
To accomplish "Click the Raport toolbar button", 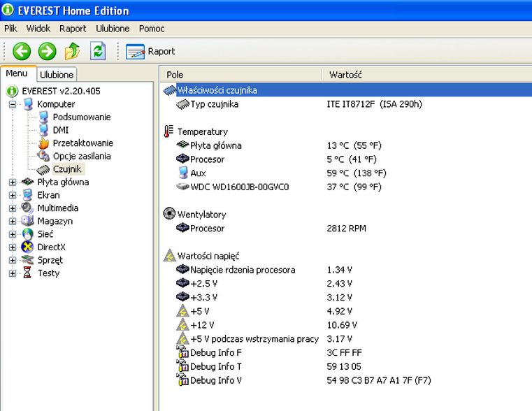I will [x=150, y=52].
